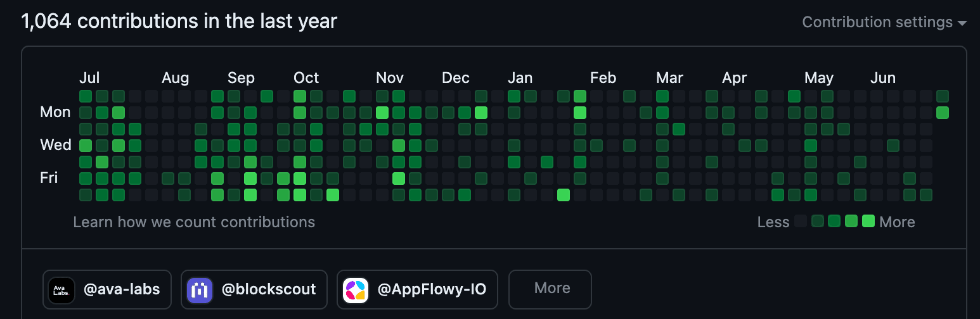Select the first Wednesday cell under Jul
Screen dimensions: 980x319
[86, 146]
